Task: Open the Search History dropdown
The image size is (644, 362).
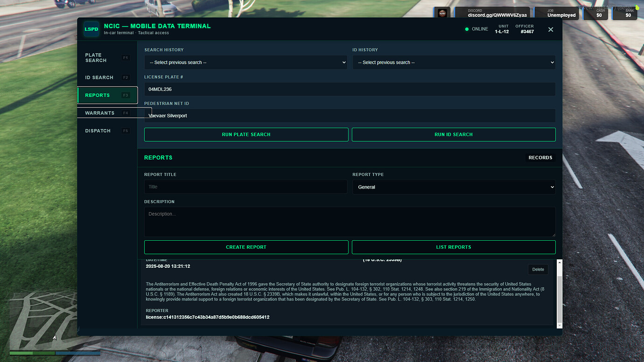Action: pos(245,63)
